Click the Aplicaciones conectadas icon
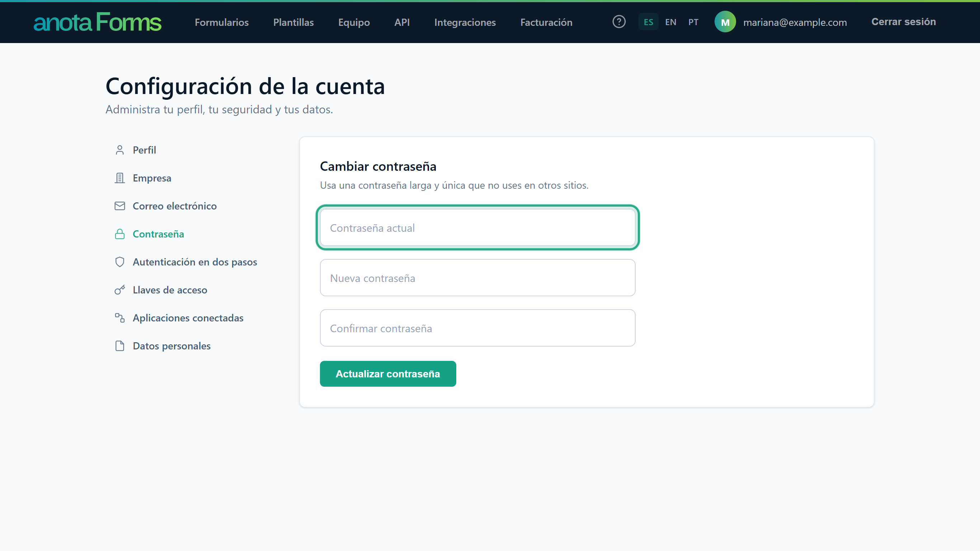The width and height of the screenshot is (980, 551). click(119, 318)
